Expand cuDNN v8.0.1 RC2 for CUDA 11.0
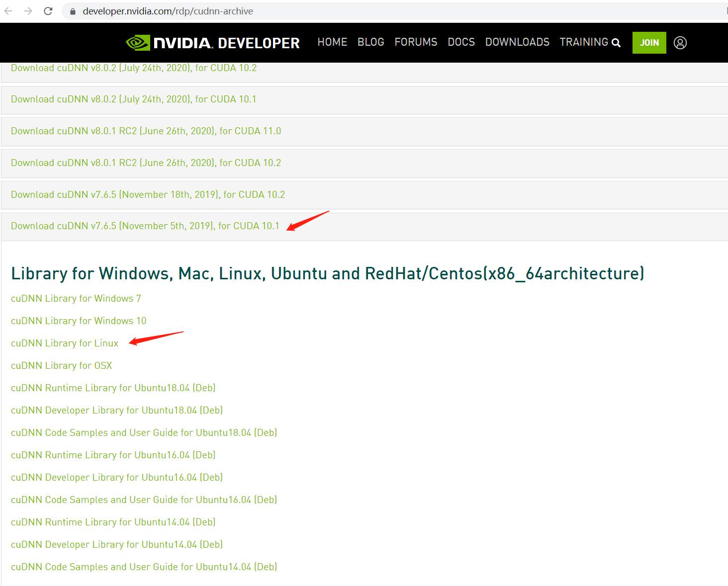This screenshot has width=728, height=586. click(x=146, y=131)
